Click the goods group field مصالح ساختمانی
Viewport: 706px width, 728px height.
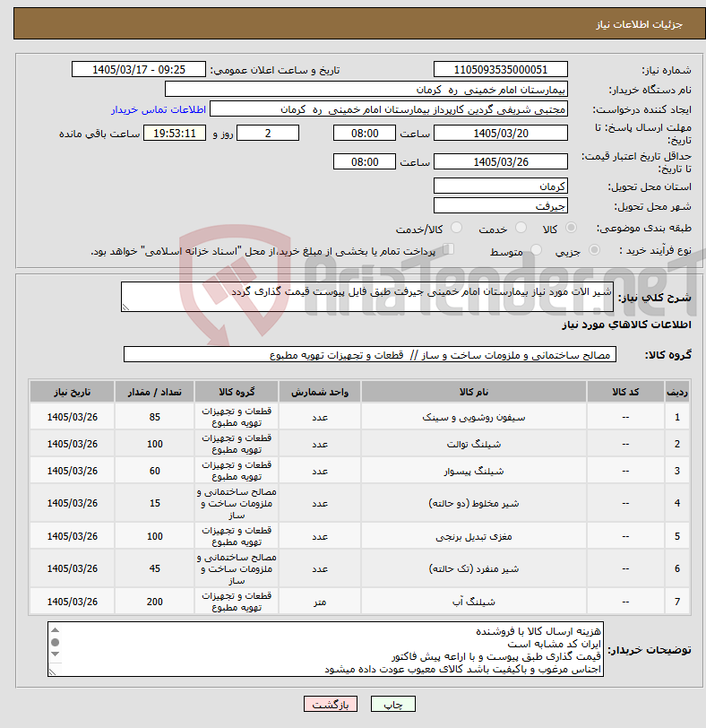coord(370,355)
